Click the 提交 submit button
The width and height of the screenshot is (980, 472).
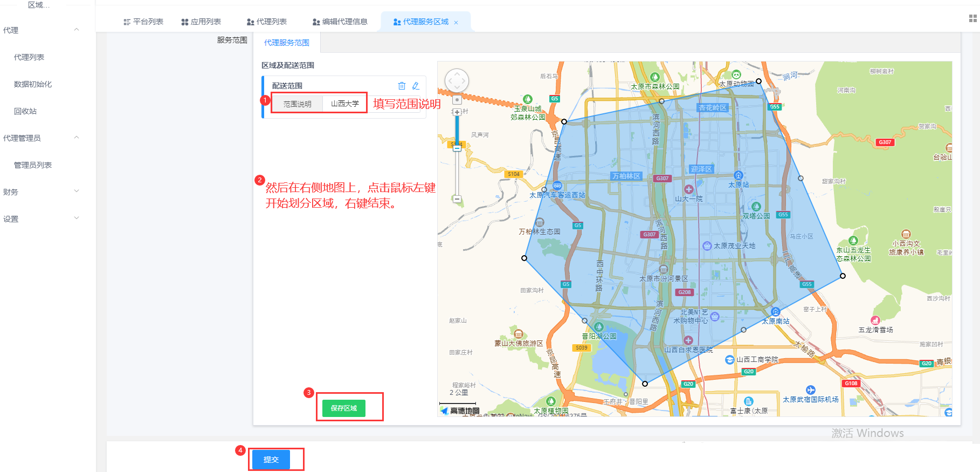271,460
